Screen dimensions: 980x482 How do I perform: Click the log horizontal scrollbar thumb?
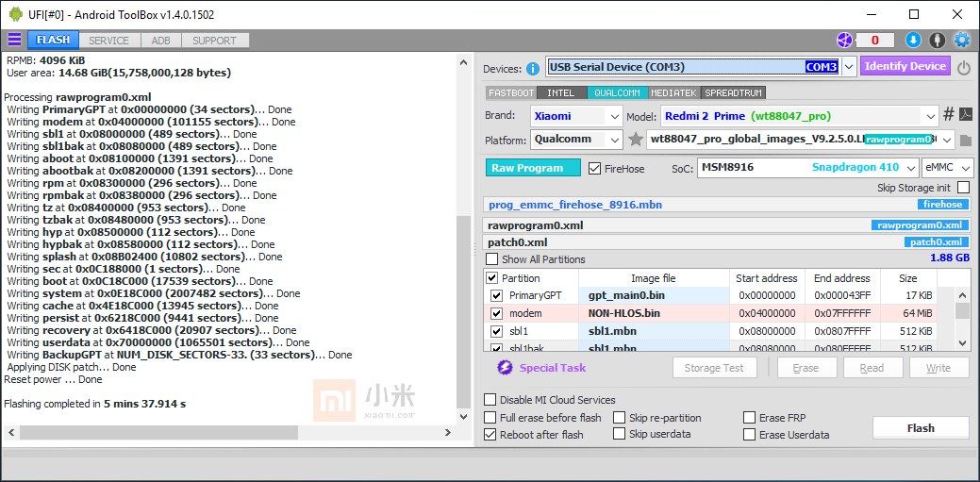(x=158, y=432)
